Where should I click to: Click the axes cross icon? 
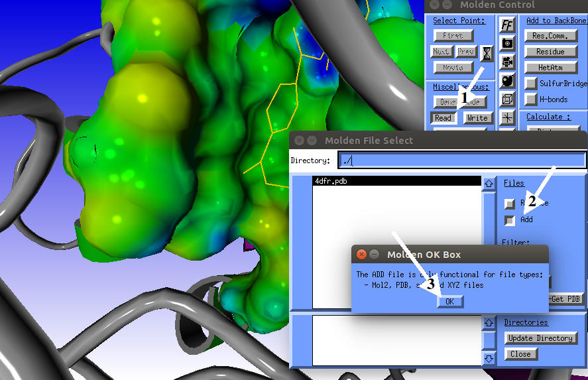click(507, 118)
